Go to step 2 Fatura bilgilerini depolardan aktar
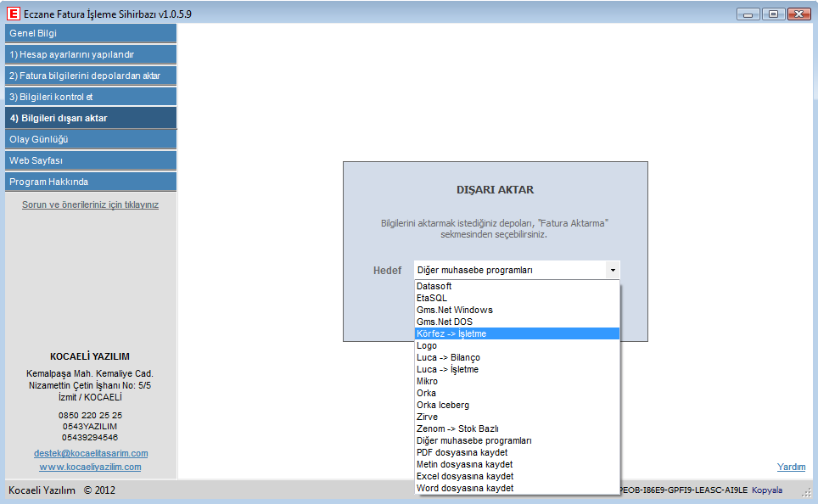The image size is (818, 504). click(91, 76)
